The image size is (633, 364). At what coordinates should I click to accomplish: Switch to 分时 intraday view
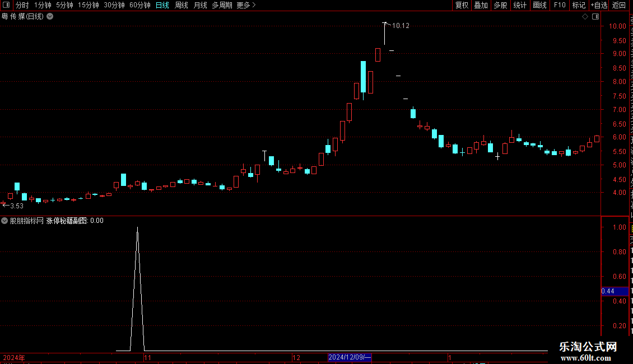coord(22,5)
